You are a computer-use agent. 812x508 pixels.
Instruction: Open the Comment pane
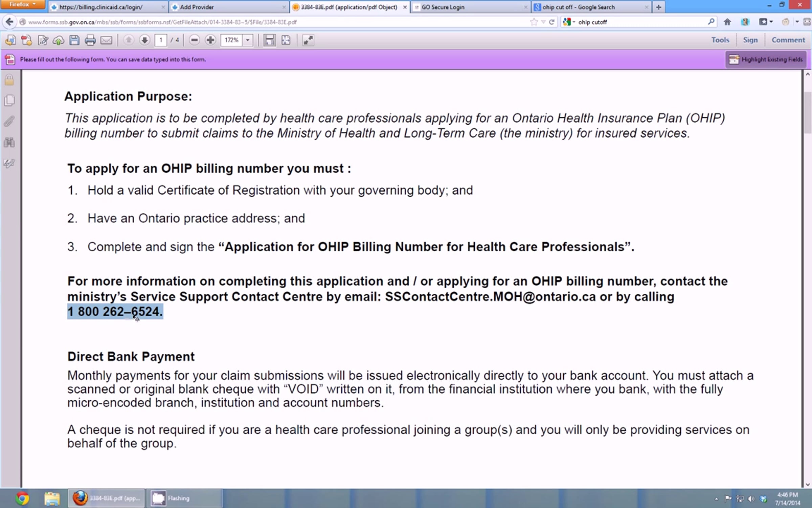[788, 40]
